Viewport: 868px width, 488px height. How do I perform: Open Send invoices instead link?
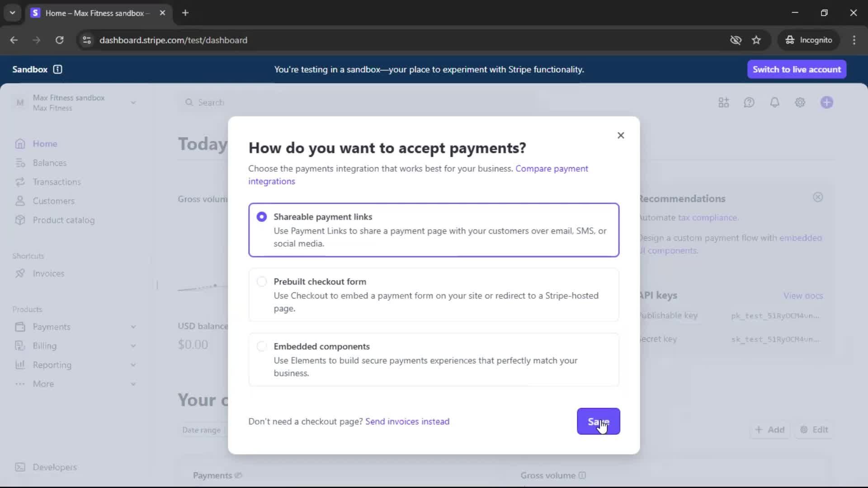point(407,421)
